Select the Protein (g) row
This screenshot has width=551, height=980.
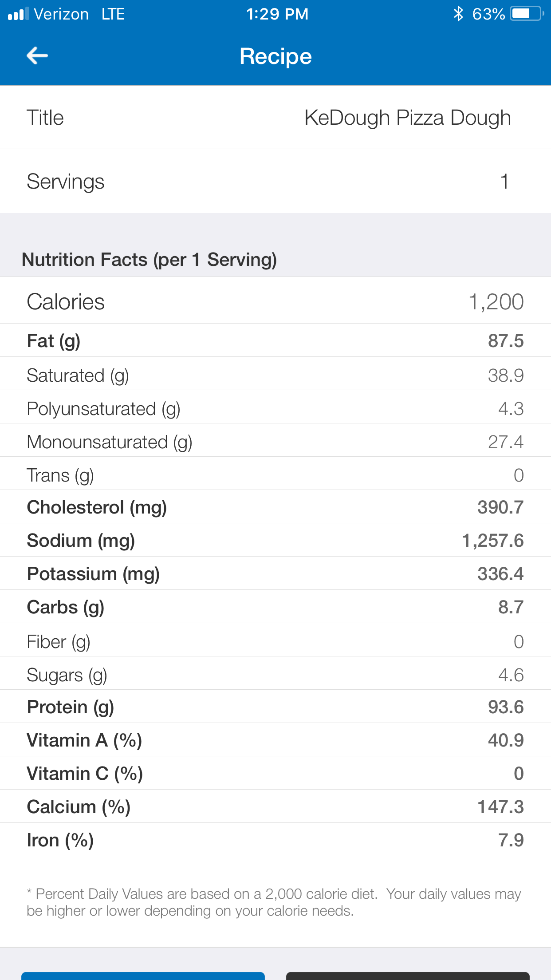[x=275, y=707]
